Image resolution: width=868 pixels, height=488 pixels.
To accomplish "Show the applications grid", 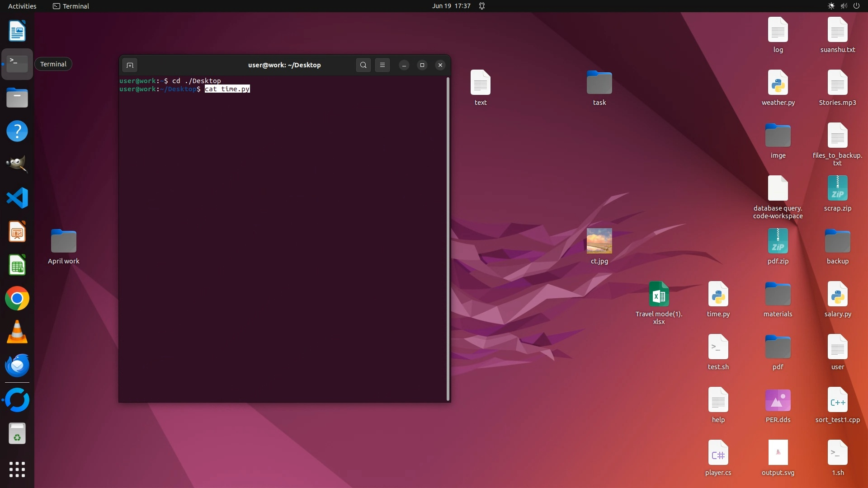I will point(17,469).
